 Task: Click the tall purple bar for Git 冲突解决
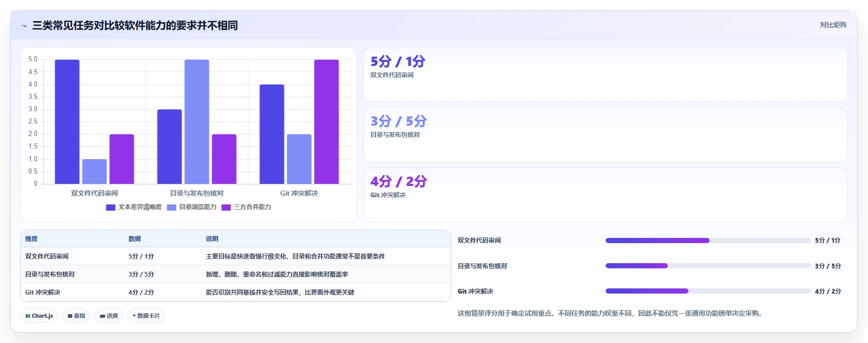pyautogui.click(x=326, y=122)
